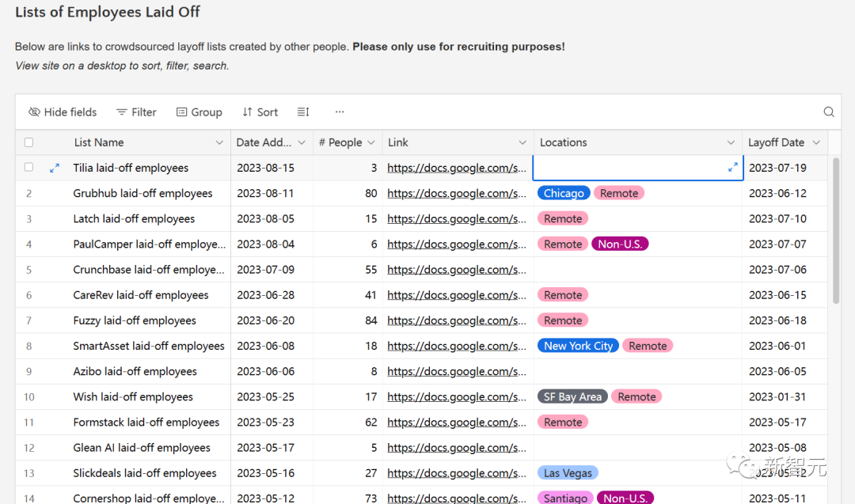
Task: Open the Group options
Action: pyautogui.click(x=199, y=112)
